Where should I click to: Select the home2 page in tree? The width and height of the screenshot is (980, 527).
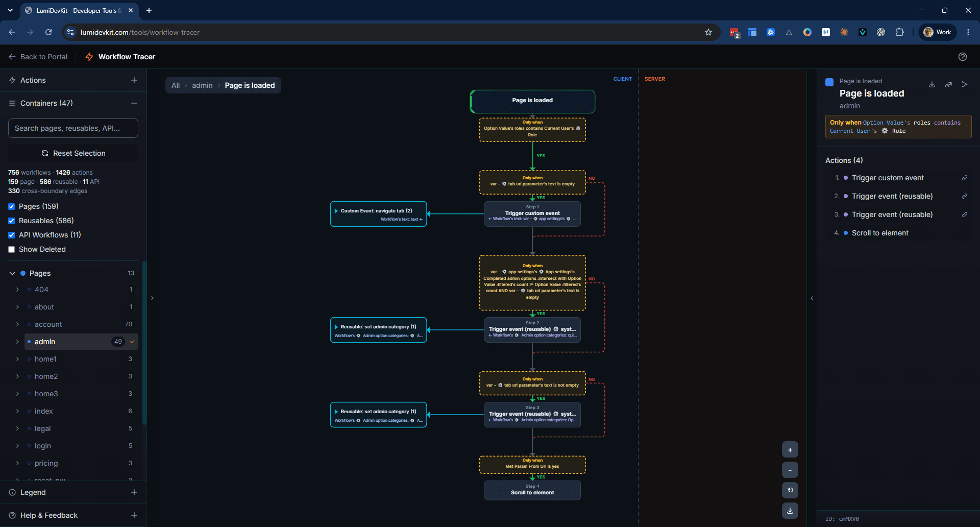point(46,376)
